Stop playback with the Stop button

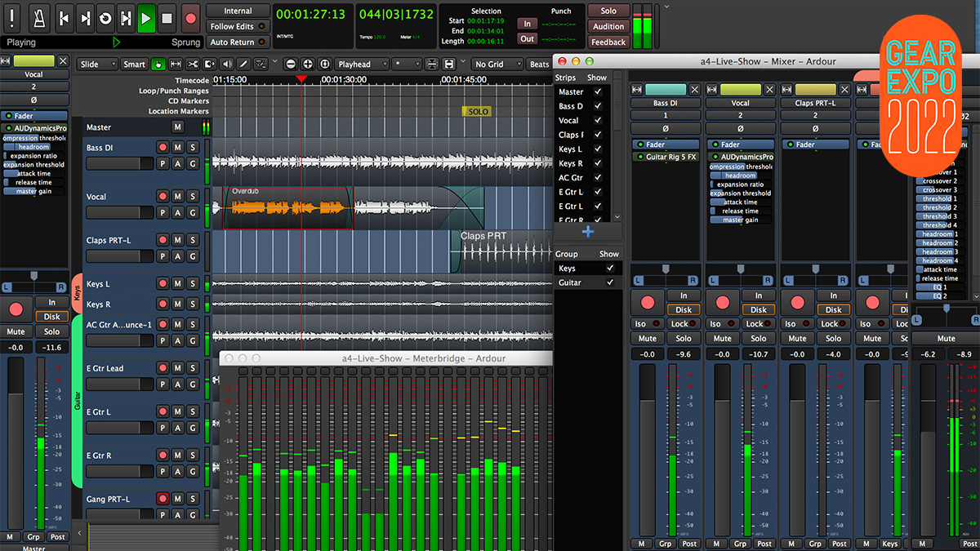pyautogui.click(x=167, y=16)
